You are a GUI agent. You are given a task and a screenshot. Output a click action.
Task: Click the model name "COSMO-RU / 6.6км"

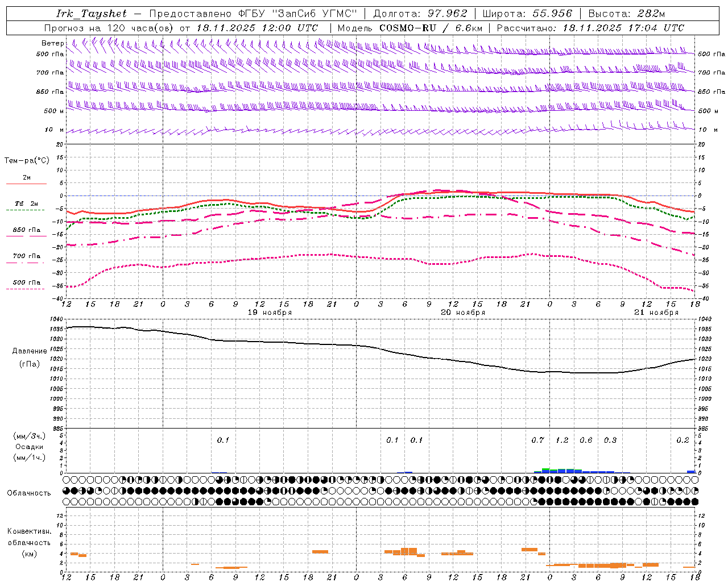pyautogui.click(x=431, y=28)
